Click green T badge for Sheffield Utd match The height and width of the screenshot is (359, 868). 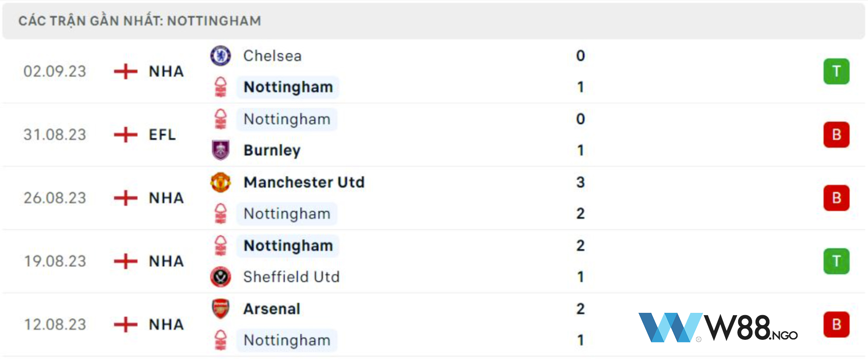point(836,261)
